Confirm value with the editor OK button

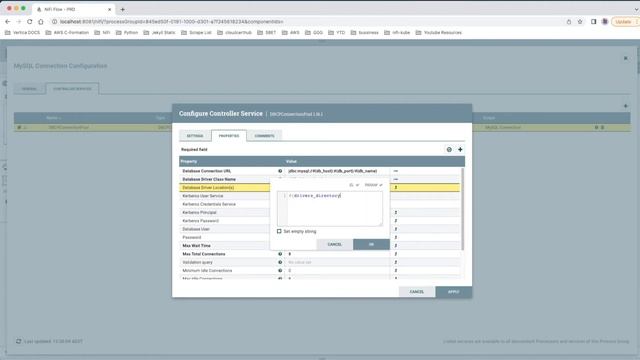point(371,244)
